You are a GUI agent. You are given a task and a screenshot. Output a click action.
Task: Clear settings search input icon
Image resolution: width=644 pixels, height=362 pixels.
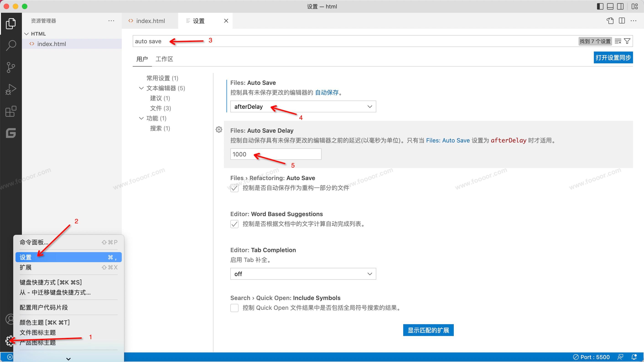coord(618,41)
